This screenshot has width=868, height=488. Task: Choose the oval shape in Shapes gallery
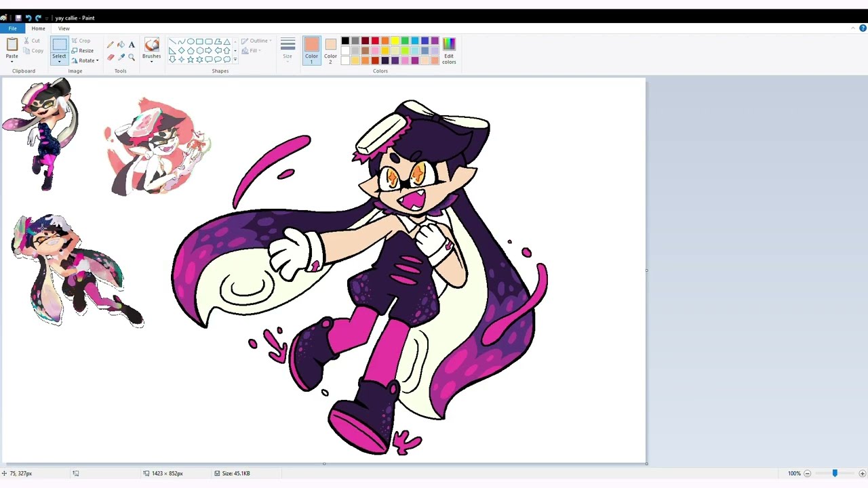point(191,41)
